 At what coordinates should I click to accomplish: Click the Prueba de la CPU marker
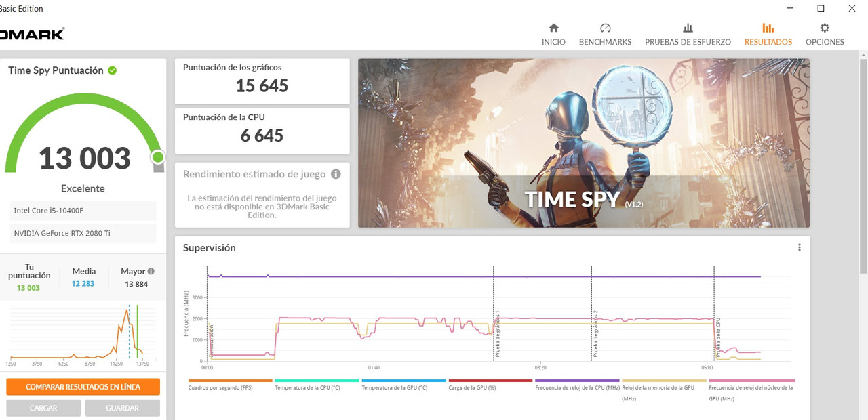(x=717, y=337)
